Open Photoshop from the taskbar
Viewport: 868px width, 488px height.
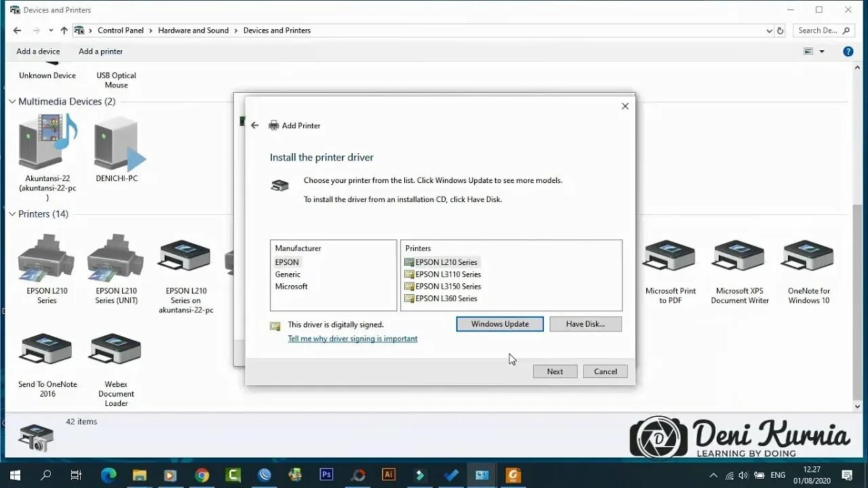click(326, 475)
